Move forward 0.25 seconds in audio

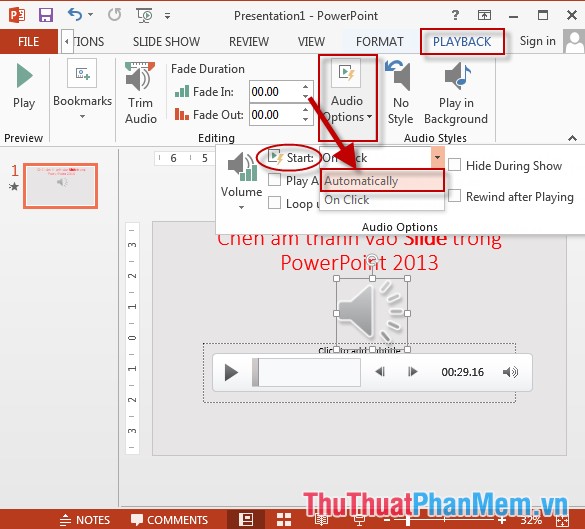point(412,372)
